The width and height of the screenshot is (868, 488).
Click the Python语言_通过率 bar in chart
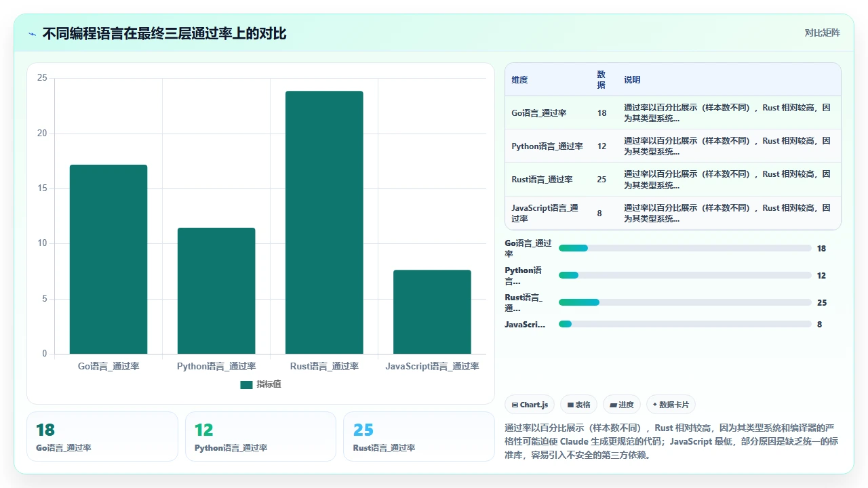[x=216, y=291]
